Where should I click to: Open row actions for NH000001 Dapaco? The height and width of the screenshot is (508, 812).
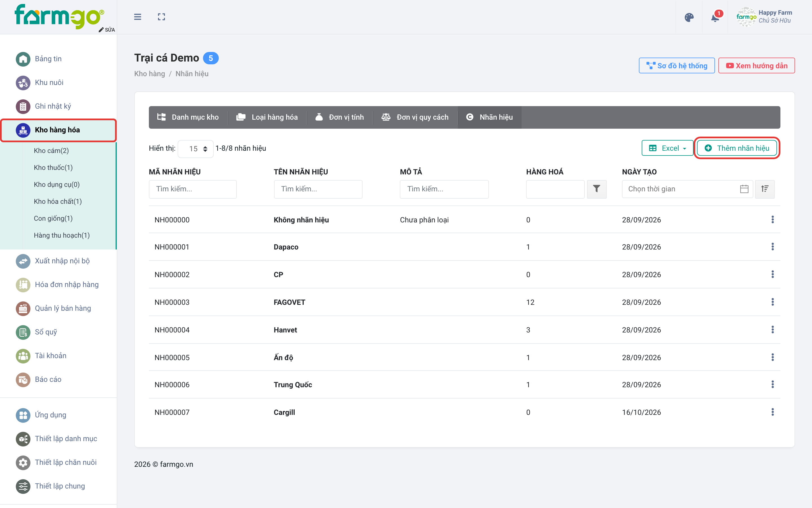click(773, 247)
